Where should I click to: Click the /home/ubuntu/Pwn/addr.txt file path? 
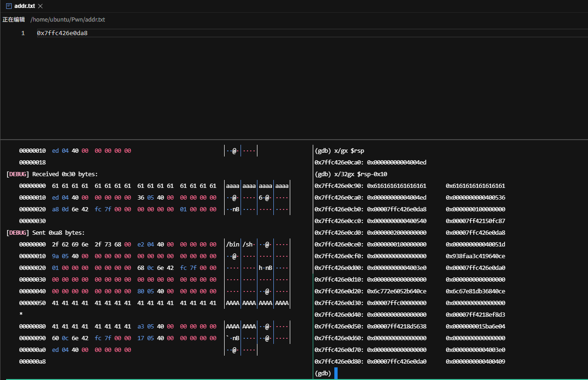(68, 20)
